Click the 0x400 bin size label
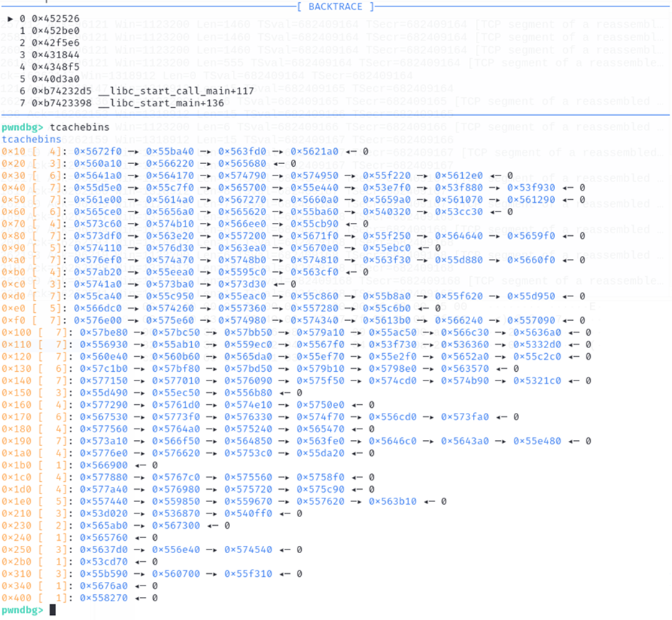 click(x=17, y=598)
